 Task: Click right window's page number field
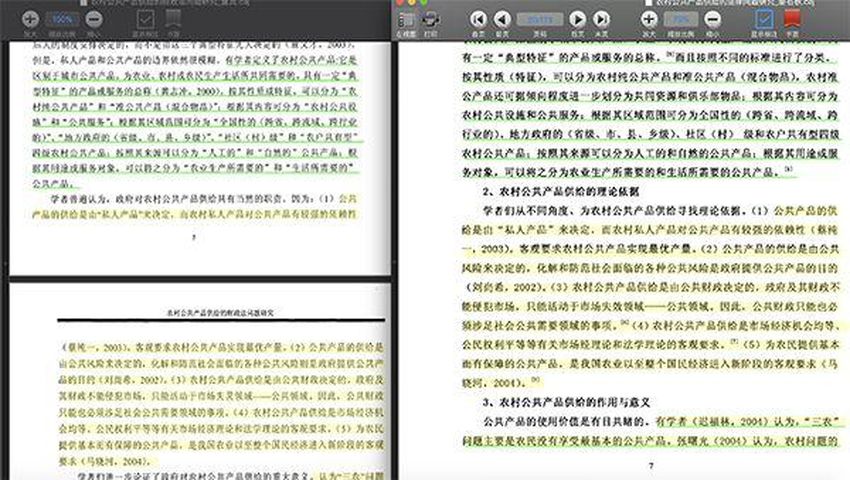pos(540,20)
